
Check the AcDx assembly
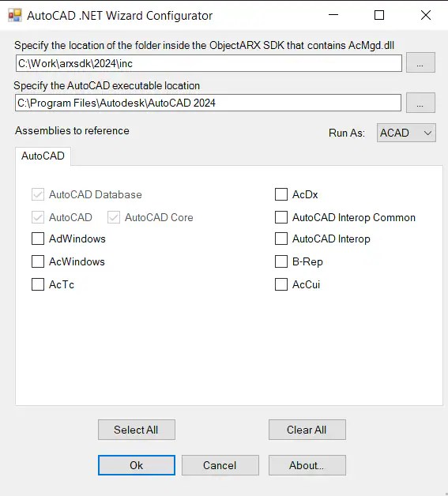[x=281, y=194]
